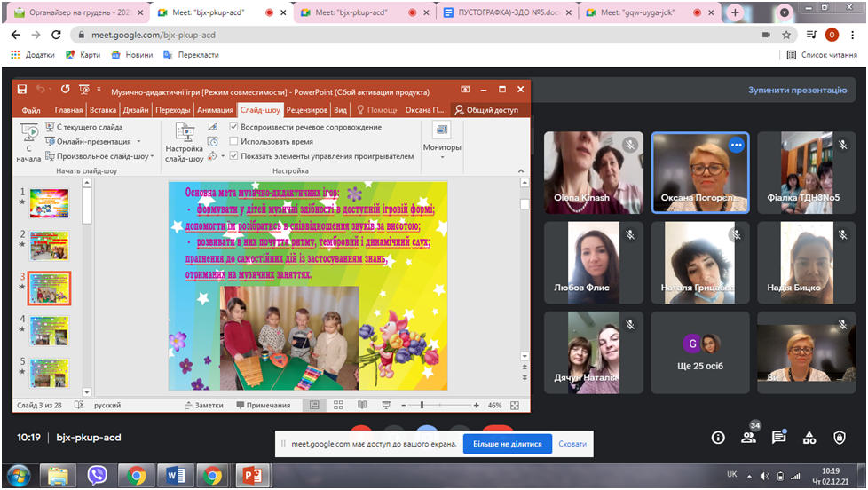Select slide 4 thumbnail
868x490 pixels.
(50, 330)
